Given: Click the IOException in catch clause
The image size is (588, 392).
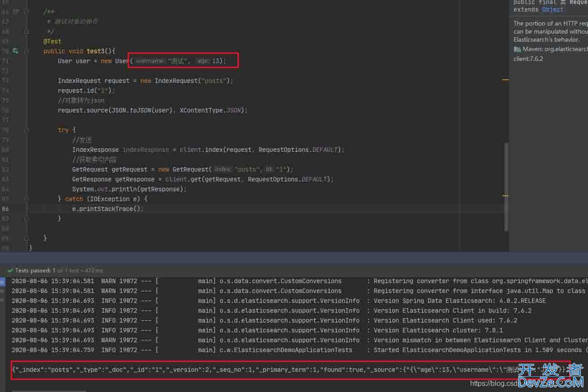Looking at the screenshot, I should (110, 199).
